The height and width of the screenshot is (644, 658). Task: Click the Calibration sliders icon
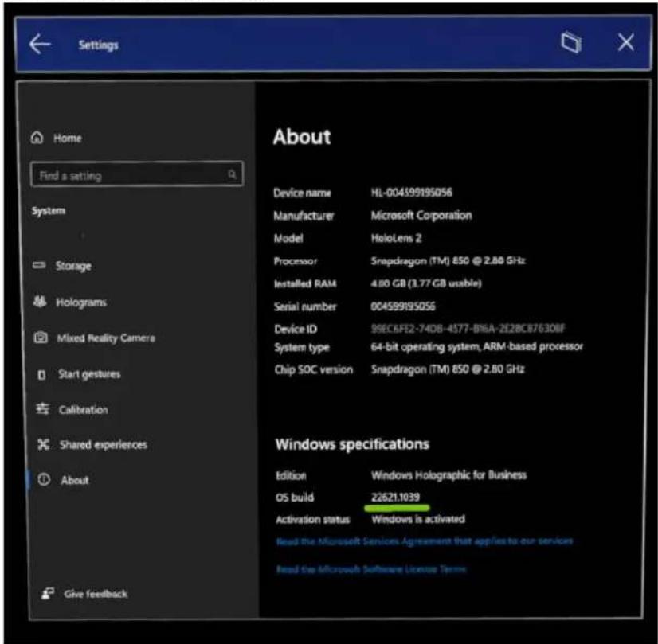pos(42,408)
